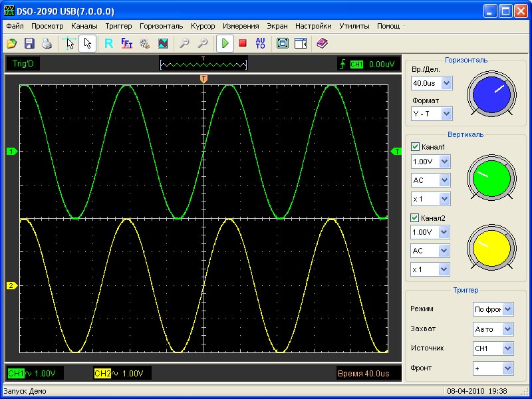
Task: Print using the printer toolbar icon
Action: click(x=47, y=44)
